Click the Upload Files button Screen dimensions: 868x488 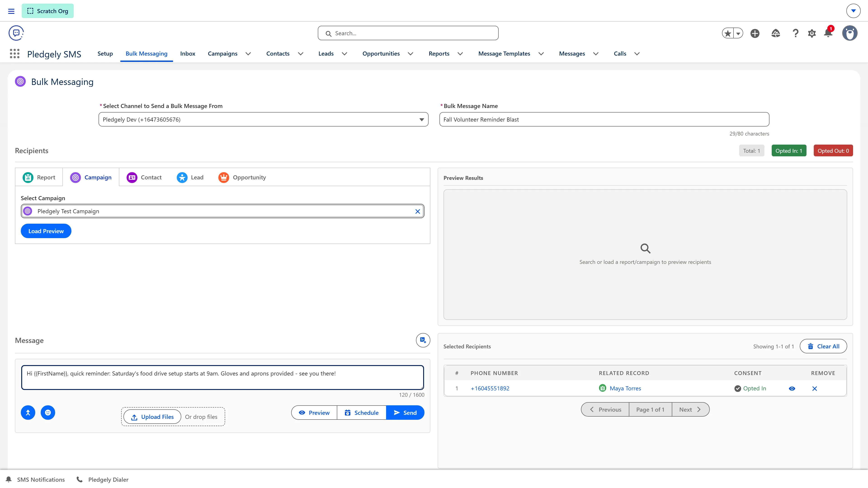[x=152, y=417]
